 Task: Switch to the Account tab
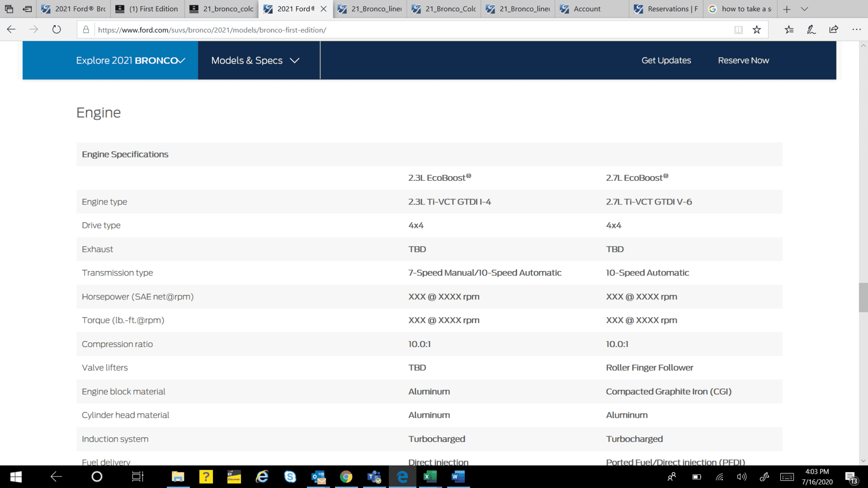592,9
